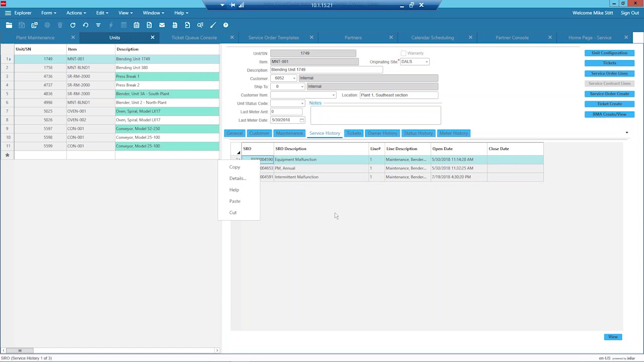Open the Unit Status Code dropdown

click(x=302, y=104)
